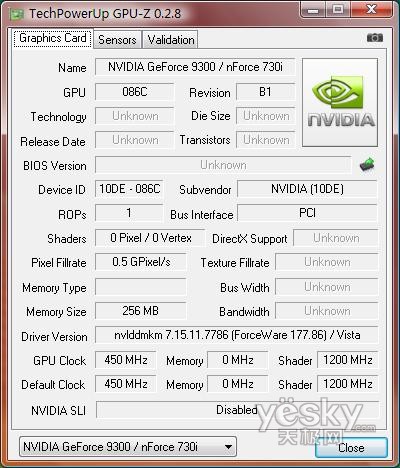400x468 pixels.
Task: Click the empty Memory Type field
Action: pos(140,287)
